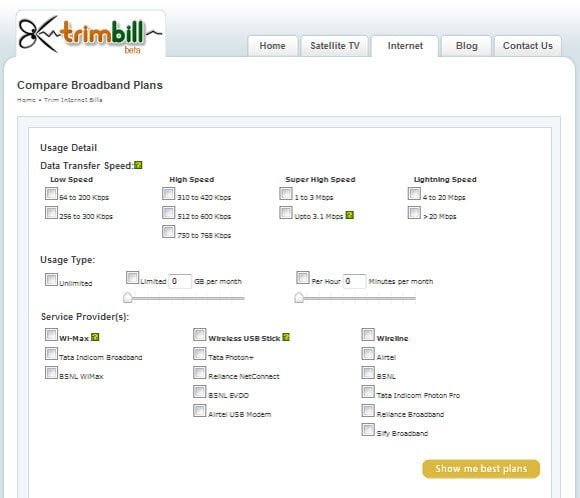Focus the Limited GB per month field
Viewport: 580px width, 498px height.
coord(180,281)
